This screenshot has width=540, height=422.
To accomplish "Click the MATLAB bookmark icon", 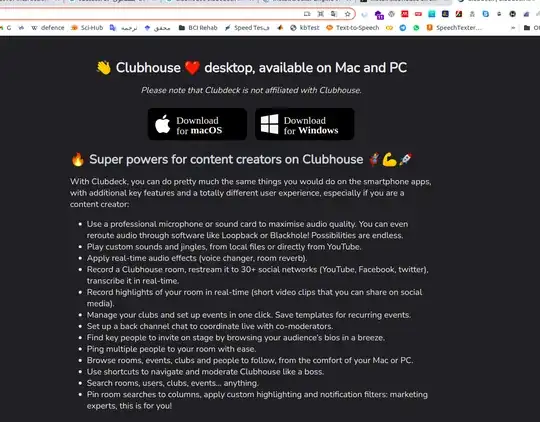I will tap(280, 28).
